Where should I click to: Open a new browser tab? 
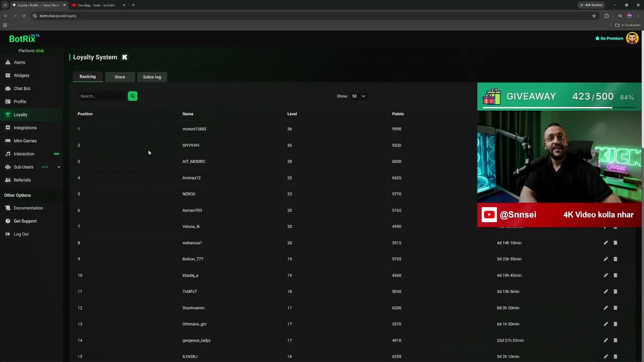[x=133, y=5]
